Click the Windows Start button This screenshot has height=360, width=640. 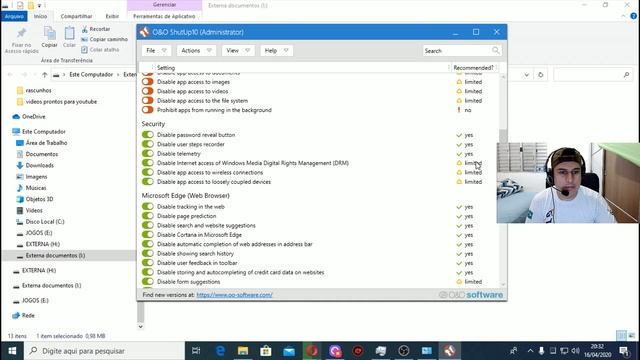(12, 351)
